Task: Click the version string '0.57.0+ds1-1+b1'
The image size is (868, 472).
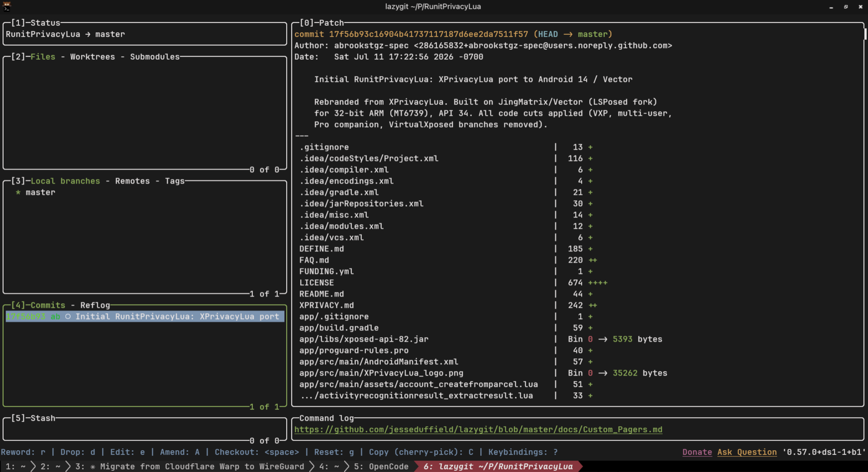Action: (824, 452)
